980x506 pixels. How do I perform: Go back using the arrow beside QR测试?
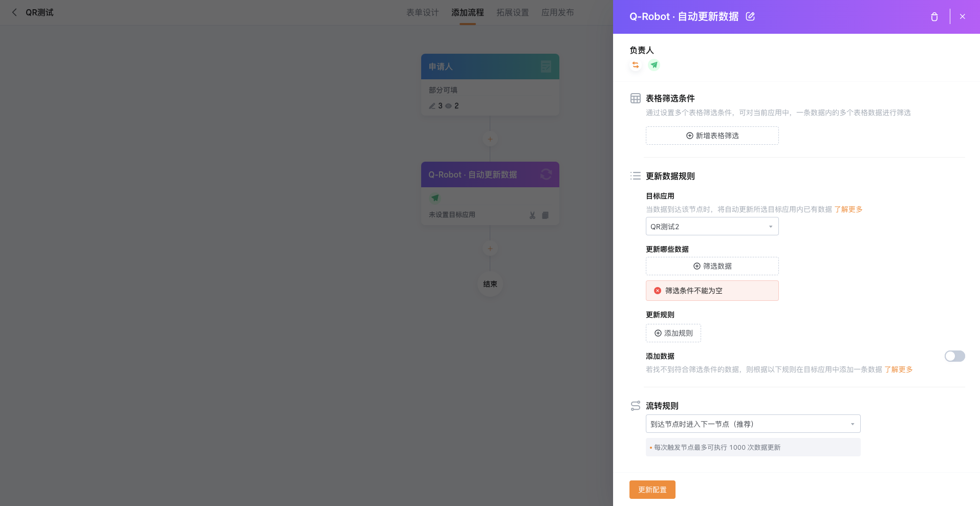(14, 12)
